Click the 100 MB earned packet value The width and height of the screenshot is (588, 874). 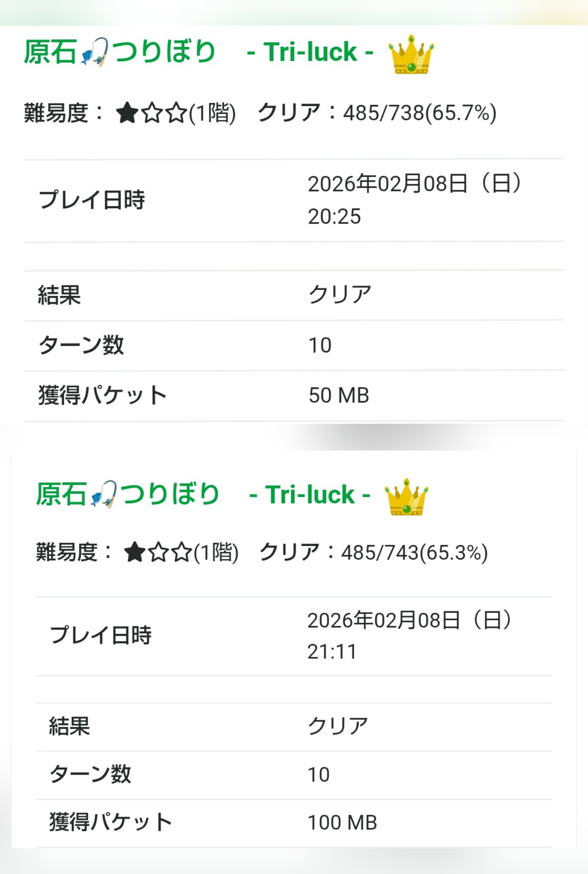coord(342,823)
